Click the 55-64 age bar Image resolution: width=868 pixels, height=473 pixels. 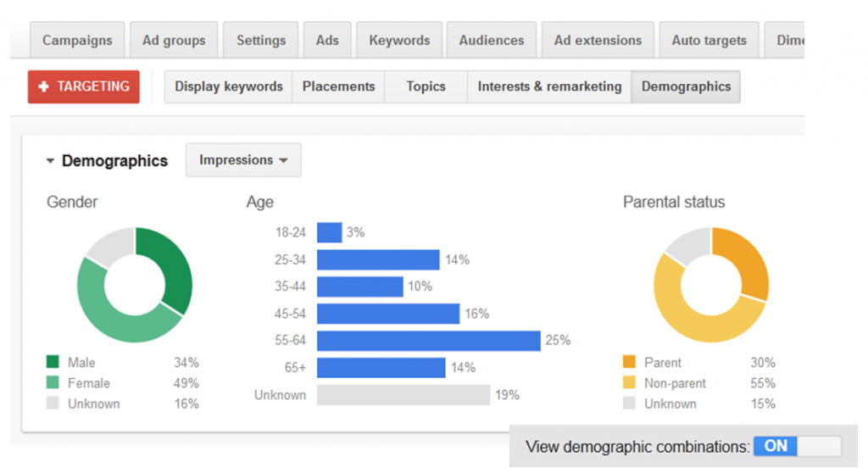[428, 341]
